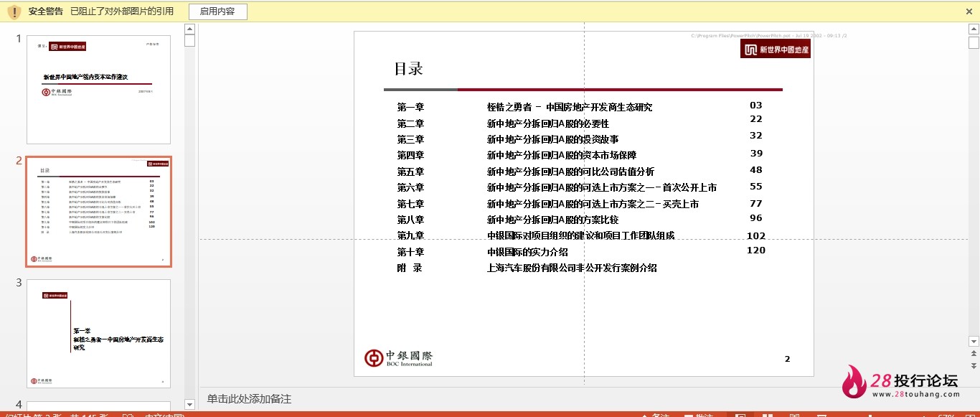Click the title ending 买壳上市
980x417 pixels.
(x=593, y=204)
